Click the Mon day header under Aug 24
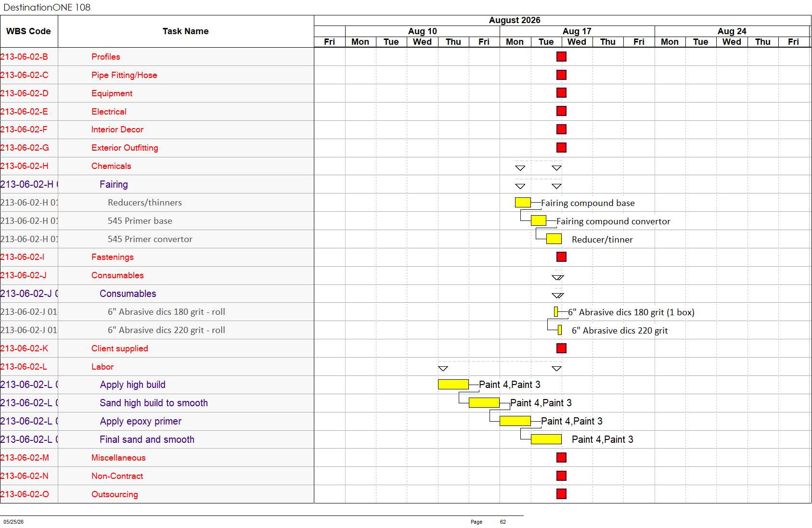This screenshot has width=812, height=528. click(670, 42)
